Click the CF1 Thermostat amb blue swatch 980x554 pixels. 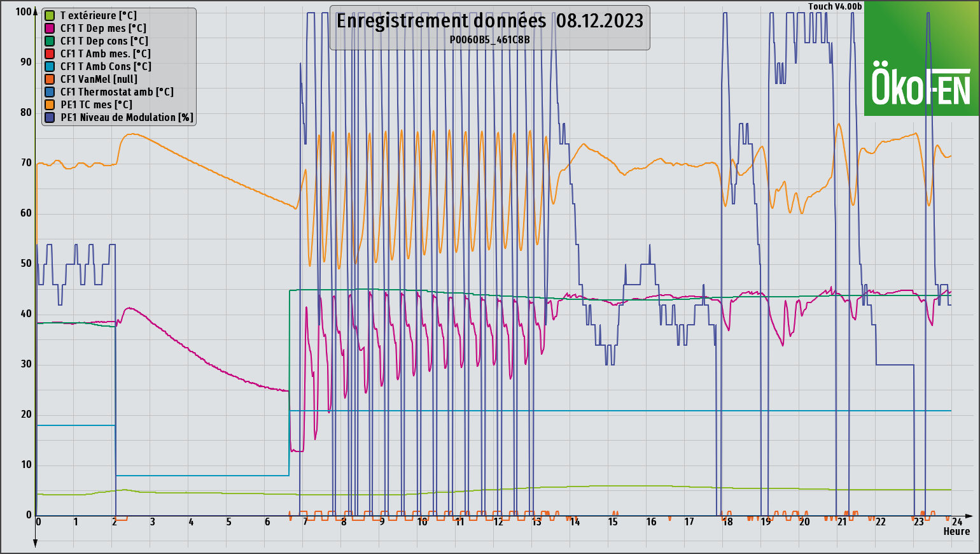(50, 92)
